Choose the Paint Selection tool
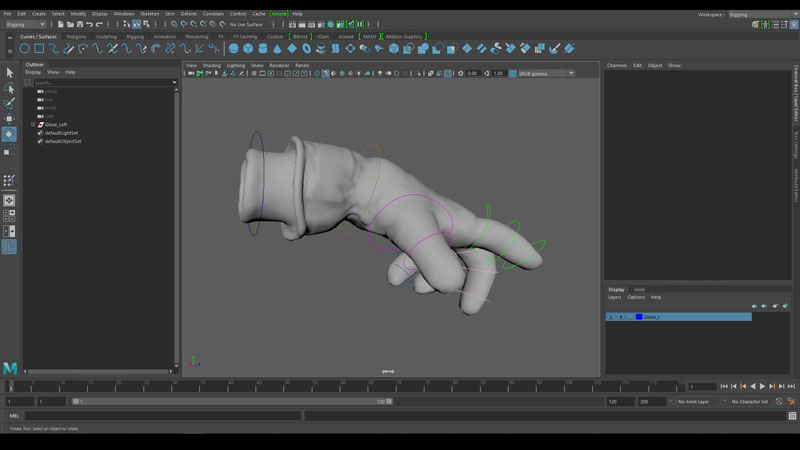This screenshot has width=800, height=450. 9,103
